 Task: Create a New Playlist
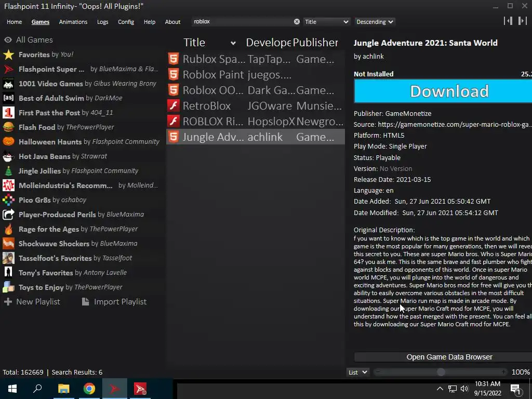32,302
